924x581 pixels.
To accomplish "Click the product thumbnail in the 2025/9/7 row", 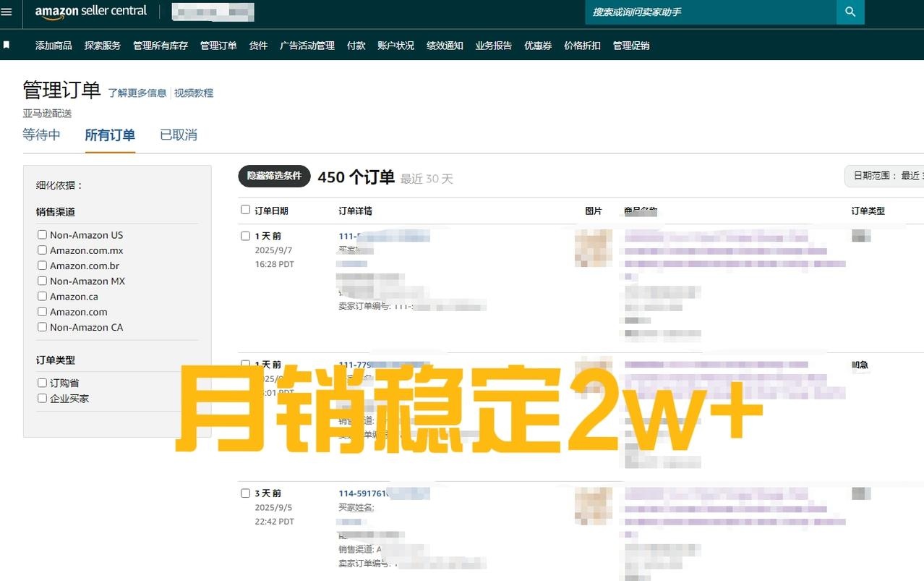I will pos(594,248).
